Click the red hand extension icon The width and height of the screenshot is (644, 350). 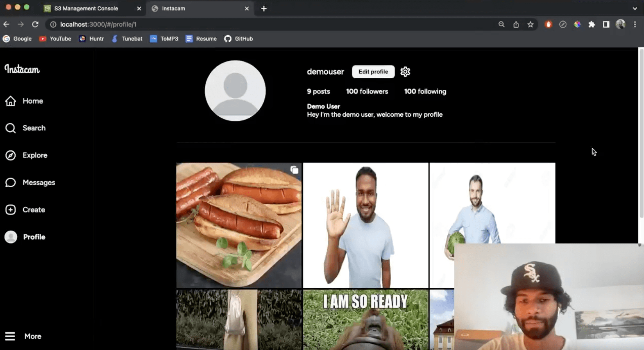(548, 24)
